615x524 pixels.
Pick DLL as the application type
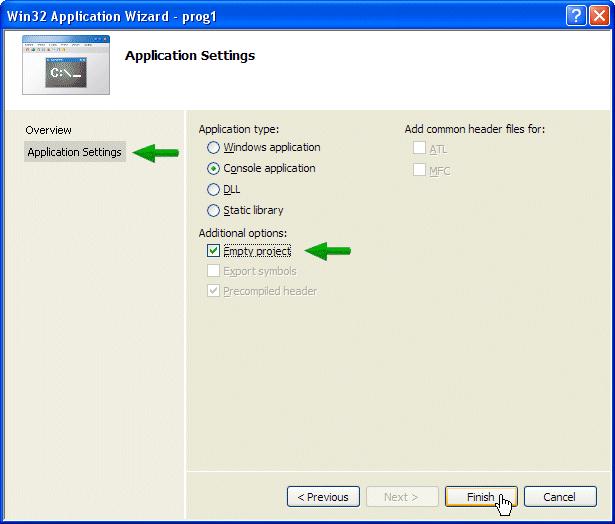click(213, 190)
